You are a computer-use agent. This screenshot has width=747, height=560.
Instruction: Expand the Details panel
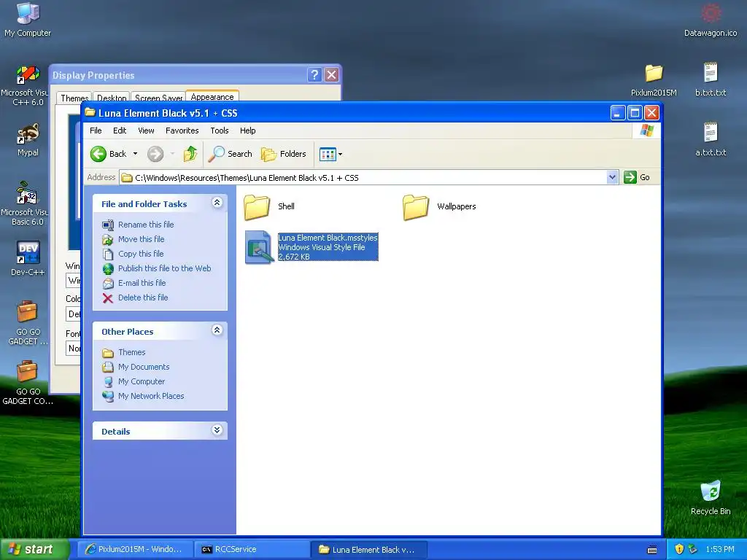point(217,430)
